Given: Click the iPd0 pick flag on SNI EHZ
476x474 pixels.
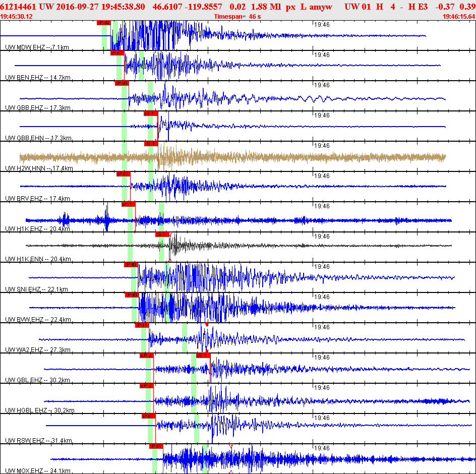Looking at the screenshot, I should (x=131, y=265).
